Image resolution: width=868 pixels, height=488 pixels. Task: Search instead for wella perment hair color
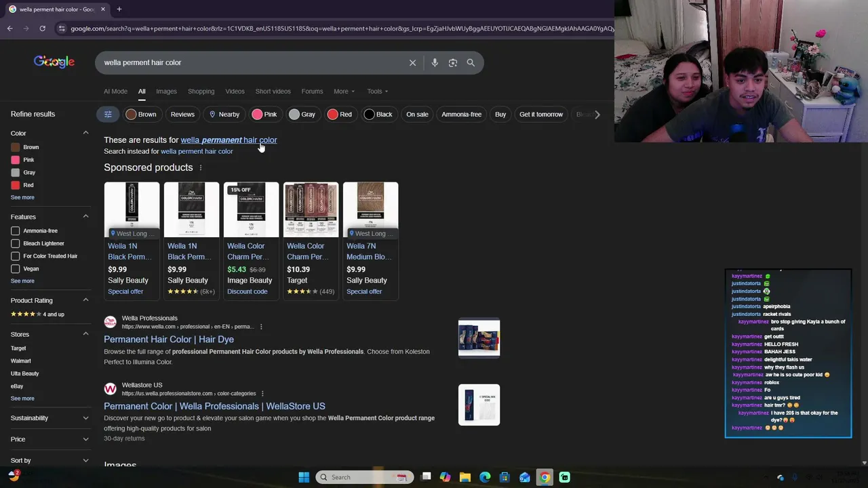click(x=197, y=151)
